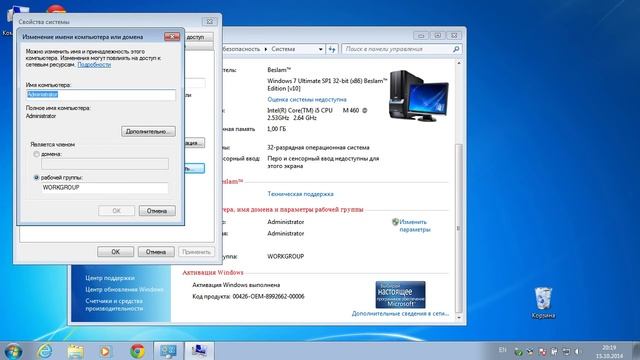Click the Система breadcrumb item
Image resolution: width=640 pixels, height=360 pixels.
(283, 49)
